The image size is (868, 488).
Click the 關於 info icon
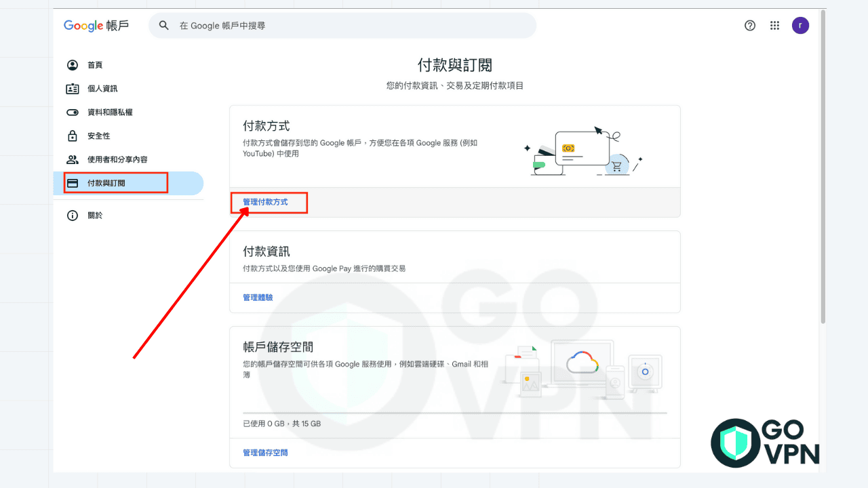tap(73, 215)
